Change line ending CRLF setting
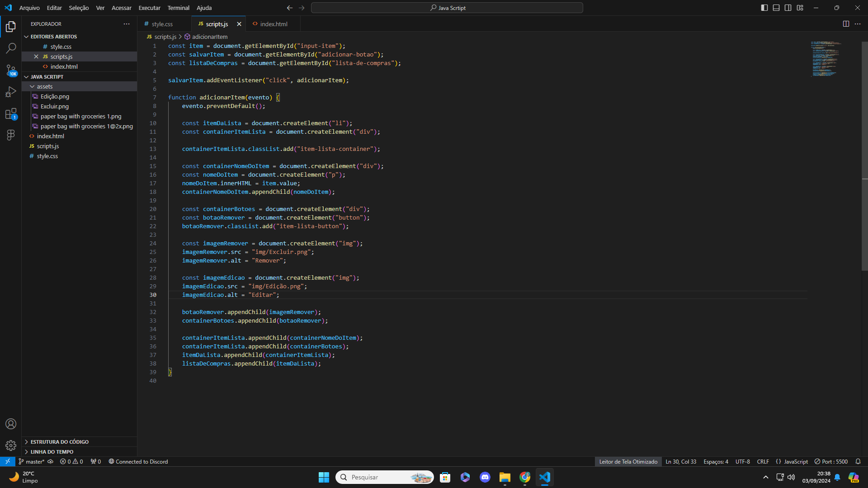The image size is (868, 488). 763,461
